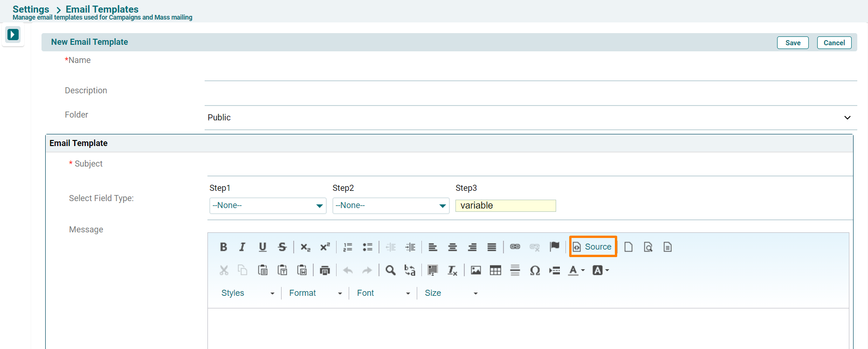The width and height of the screenshot is (868, 349).
Task: Open the text color picker
Action: coord(576,270)
